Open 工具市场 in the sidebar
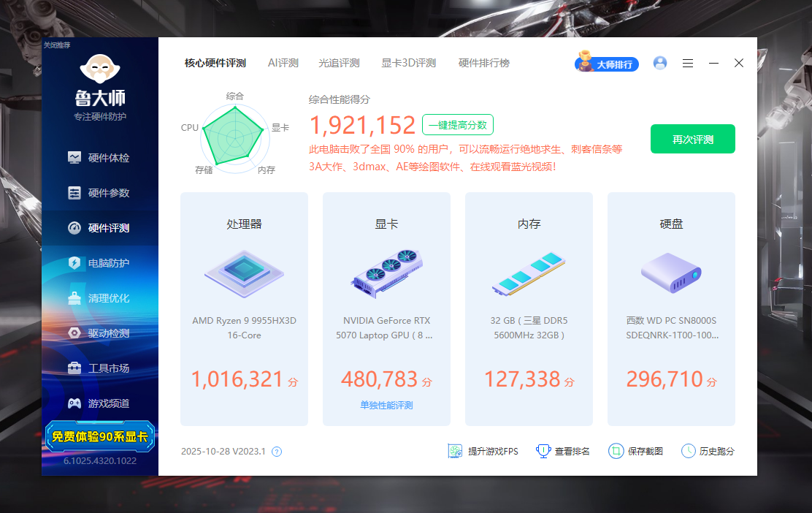 pos(99,368)
